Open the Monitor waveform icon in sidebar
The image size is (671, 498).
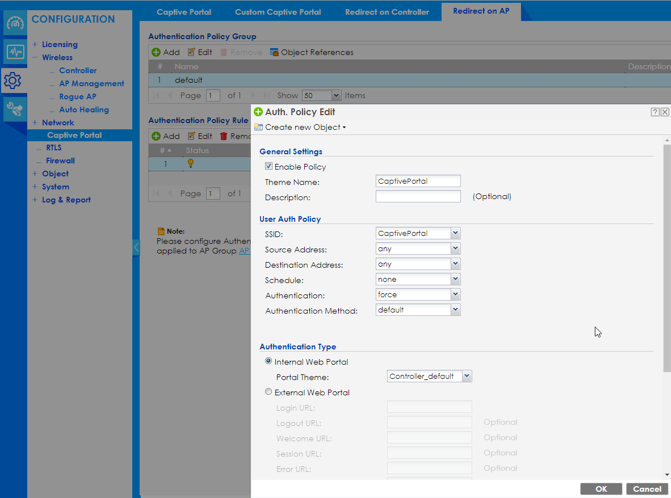[14, 52]
